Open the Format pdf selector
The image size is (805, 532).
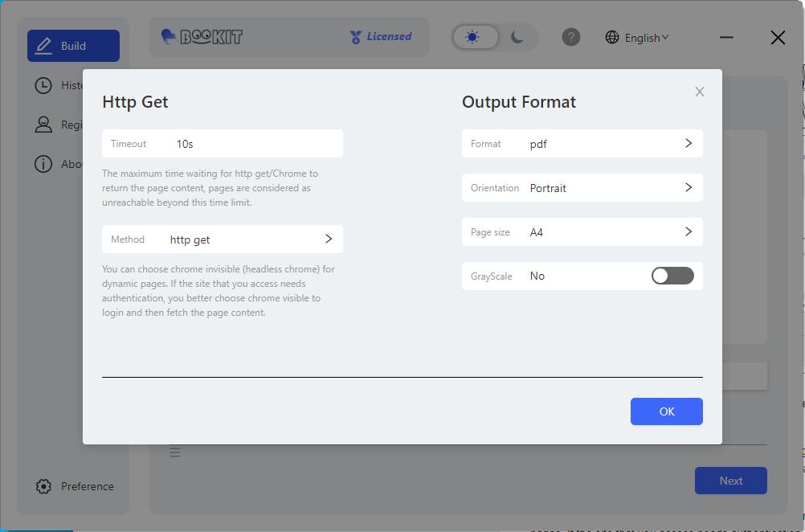pyautogui.click(x=582, y=144)
